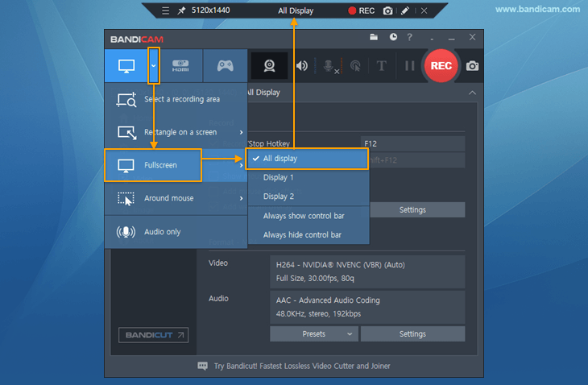Open the Format section Settings button

[412, 334]
